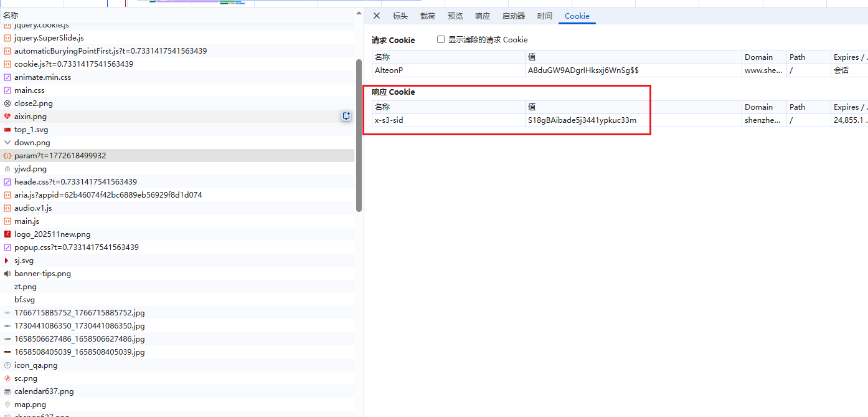Switch to the 响应 tab

(483, 16)
